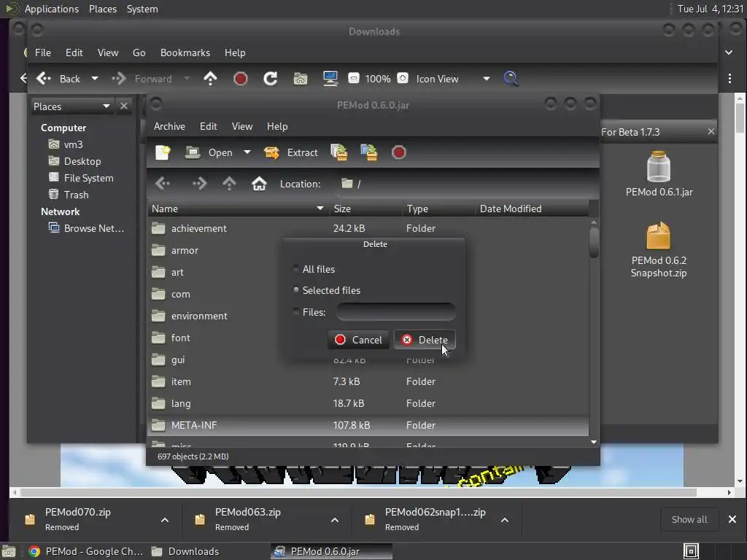Click the computer icon in Downloads toolbar

[x=330, y=79]
